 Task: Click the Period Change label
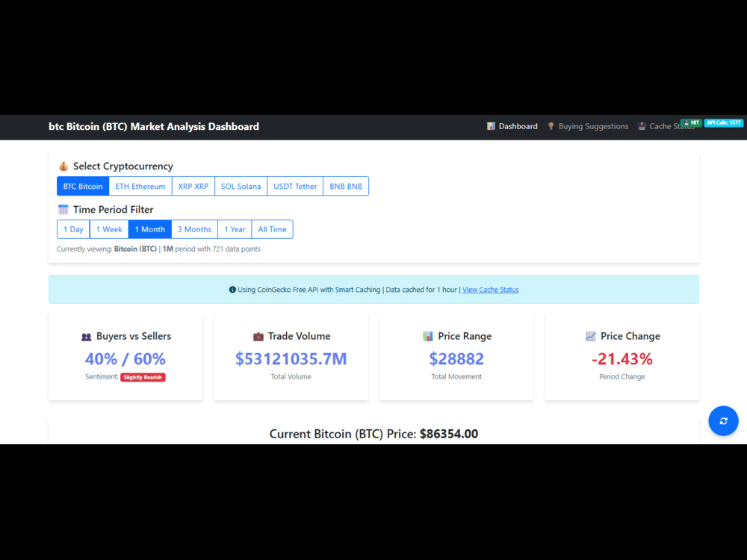pos(622,376)
